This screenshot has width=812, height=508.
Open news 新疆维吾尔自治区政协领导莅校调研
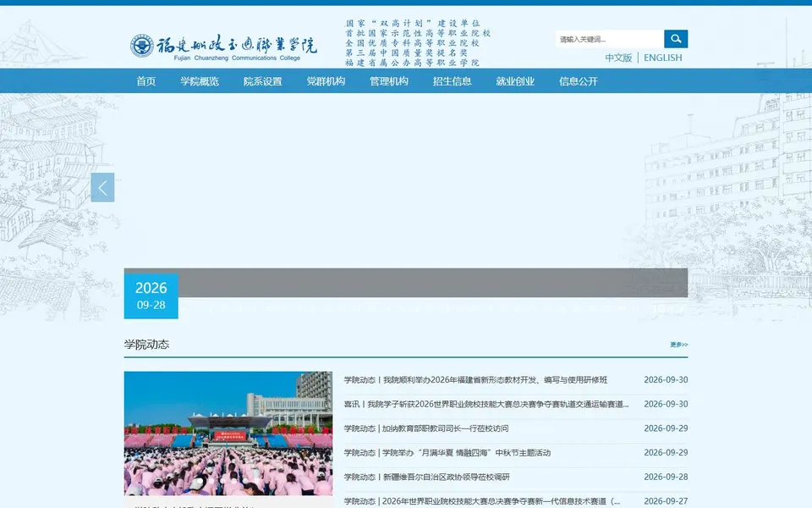click(426, 477)
